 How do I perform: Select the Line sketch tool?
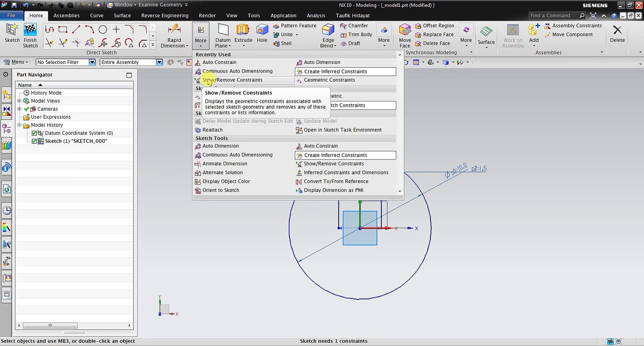pyautogui.click(x=76, y=30)
